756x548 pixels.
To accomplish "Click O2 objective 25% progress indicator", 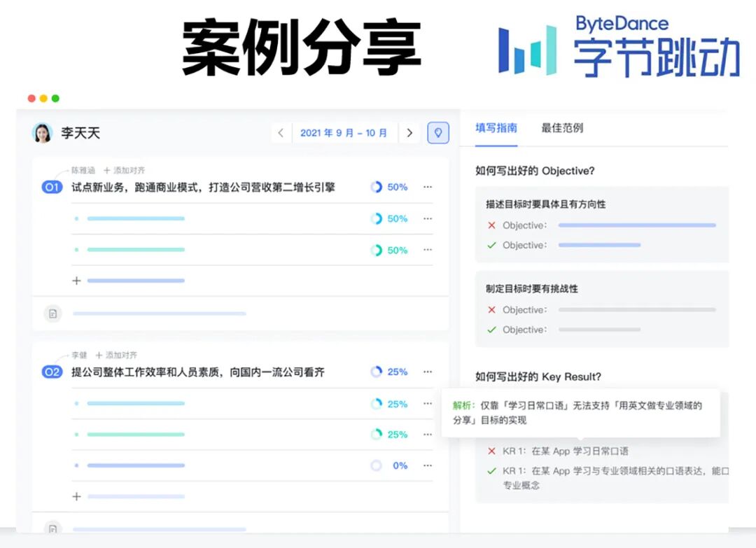I will click(389, 372).
